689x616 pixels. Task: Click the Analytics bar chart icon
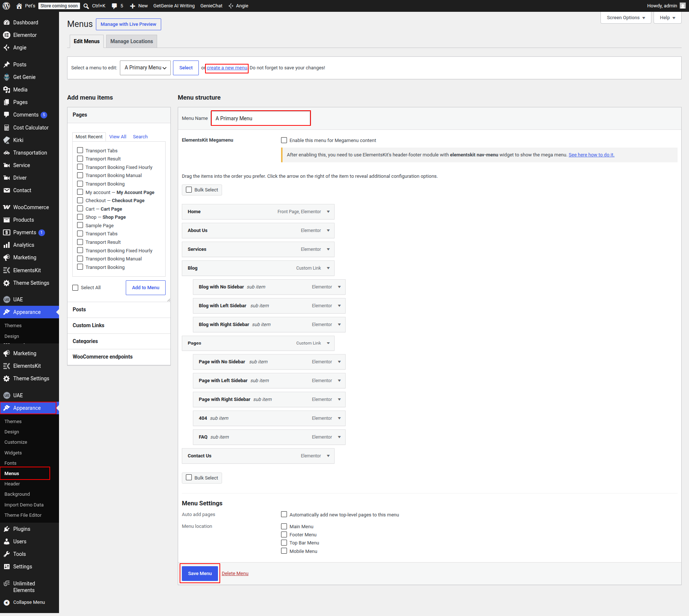(x=7, y=245)
